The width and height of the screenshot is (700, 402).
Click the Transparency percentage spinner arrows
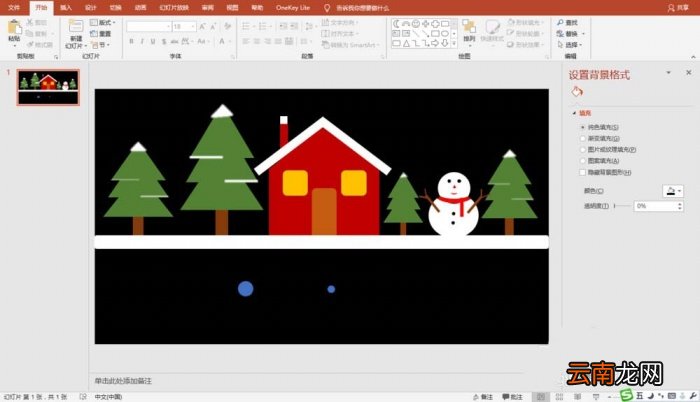click(680, 206)
